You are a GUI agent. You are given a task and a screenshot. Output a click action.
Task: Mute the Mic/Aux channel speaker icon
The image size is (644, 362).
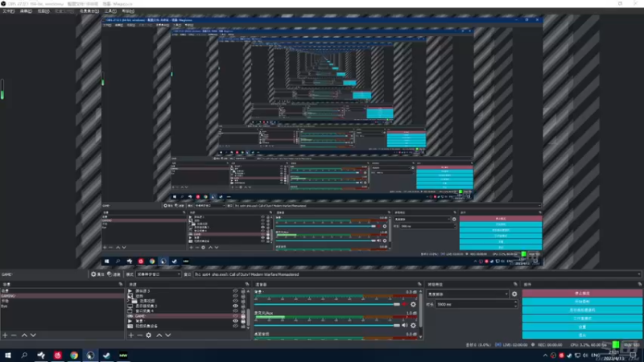click(x=405, y=326)
